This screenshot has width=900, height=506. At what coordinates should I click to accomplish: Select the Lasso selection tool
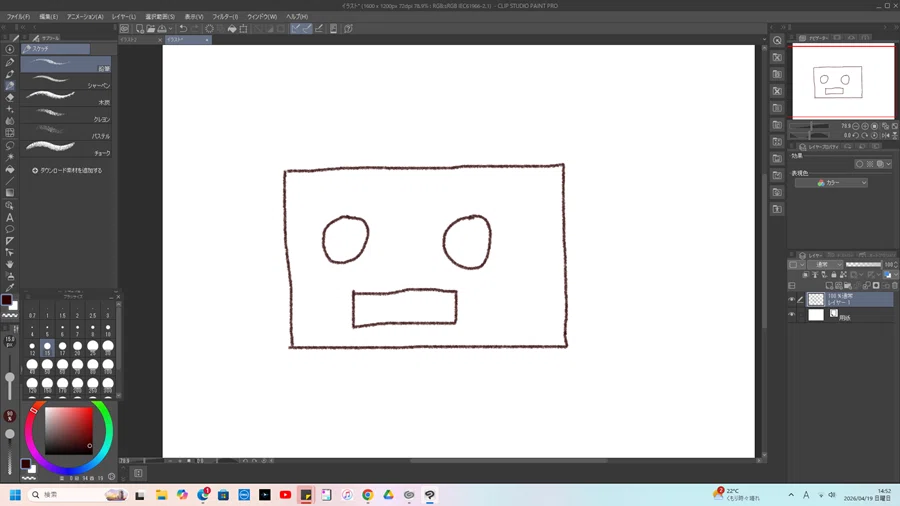[x=10, y=145]
